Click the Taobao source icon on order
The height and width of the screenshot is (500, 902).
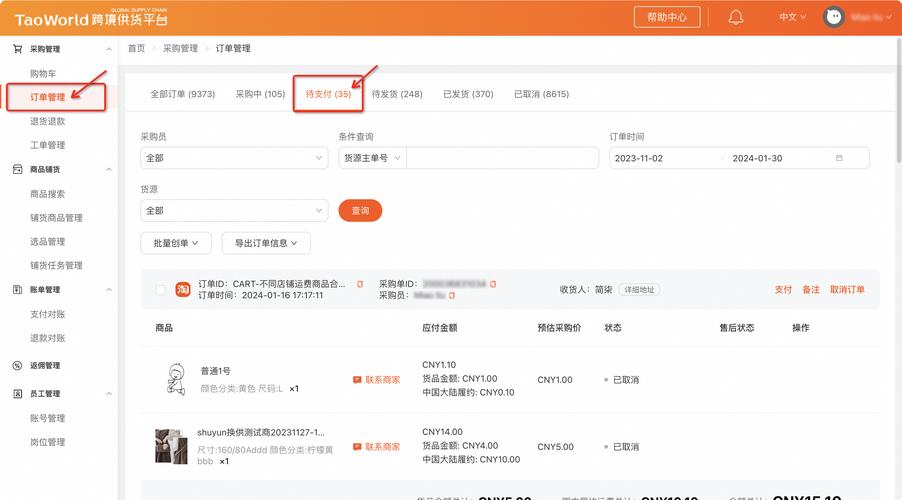183,290
